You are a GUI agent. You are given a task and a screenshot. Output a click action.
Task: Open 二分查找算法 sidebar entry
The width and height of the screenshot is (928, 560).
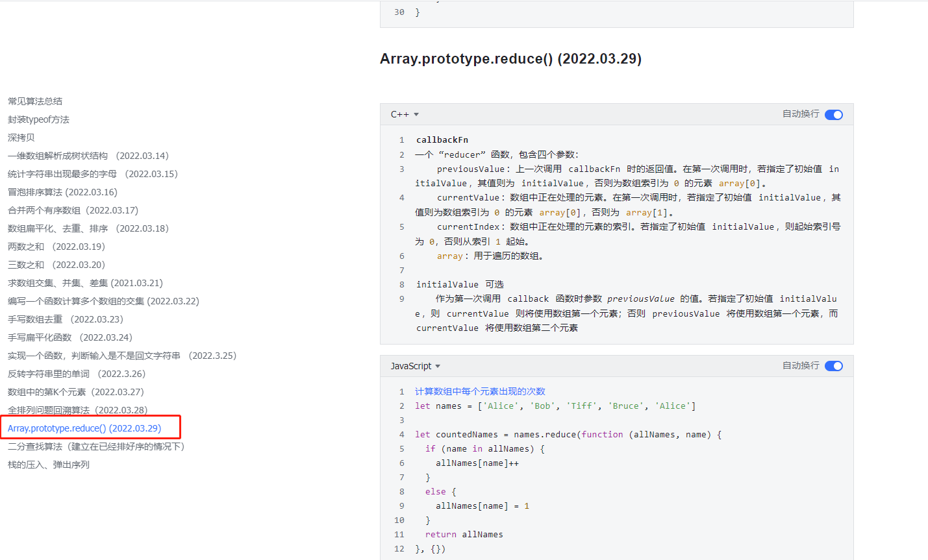(x=96, y=446)
